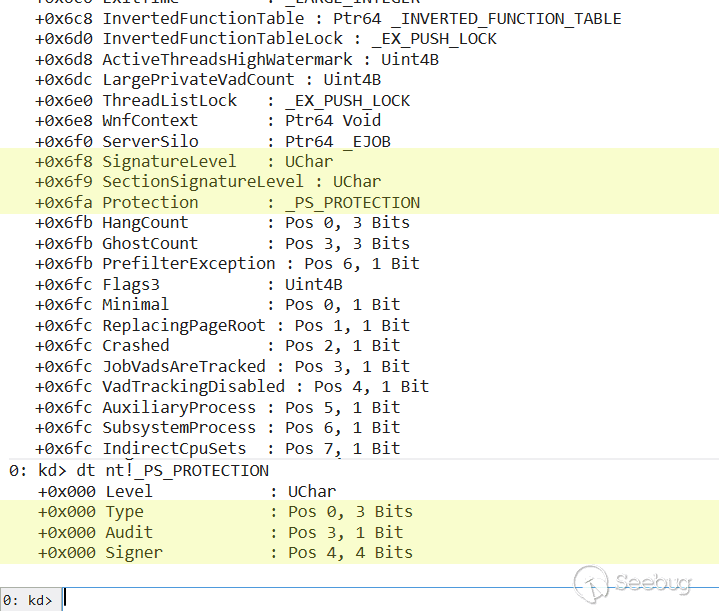This screenshot has height=611, width=719.
Task: Click the _PS_PROTECTION type name
Action: tap(353, 202)
